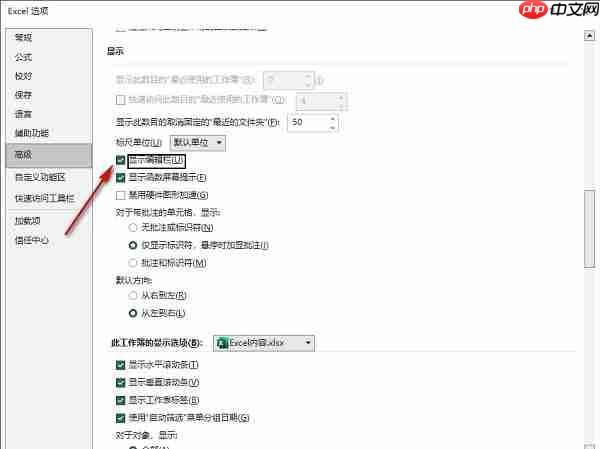Viewport: 600px width, 449px height.
Task: Click the recent folders count field showing 50
Action: point(308,122)
